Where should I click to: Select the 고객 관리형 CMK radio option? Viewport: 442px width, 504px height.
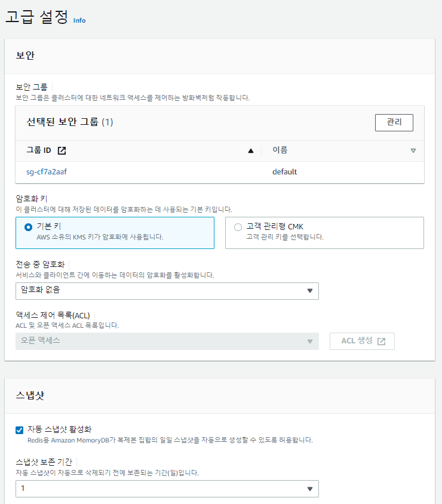coord(238,227)
